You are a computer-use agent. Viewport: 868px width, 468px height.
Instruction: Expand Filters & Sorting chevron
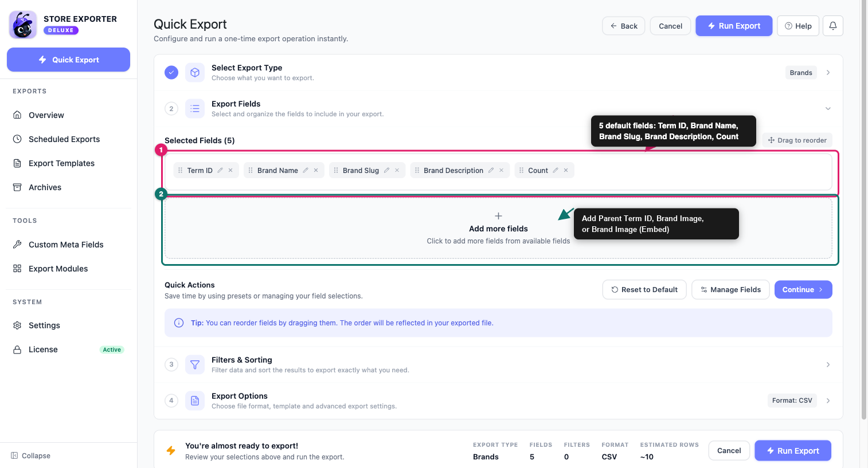[828, 364]
